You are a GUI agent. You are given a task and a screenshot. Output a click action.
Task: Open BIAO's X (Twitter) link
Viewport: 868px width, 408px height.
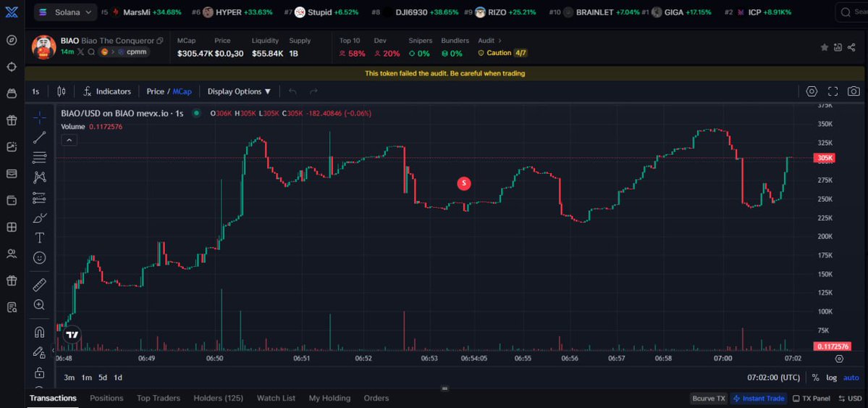click(x=80, y=51)
